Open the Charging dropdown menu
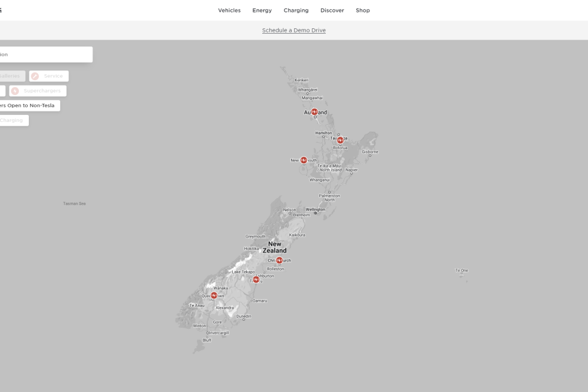 point(296,10)
